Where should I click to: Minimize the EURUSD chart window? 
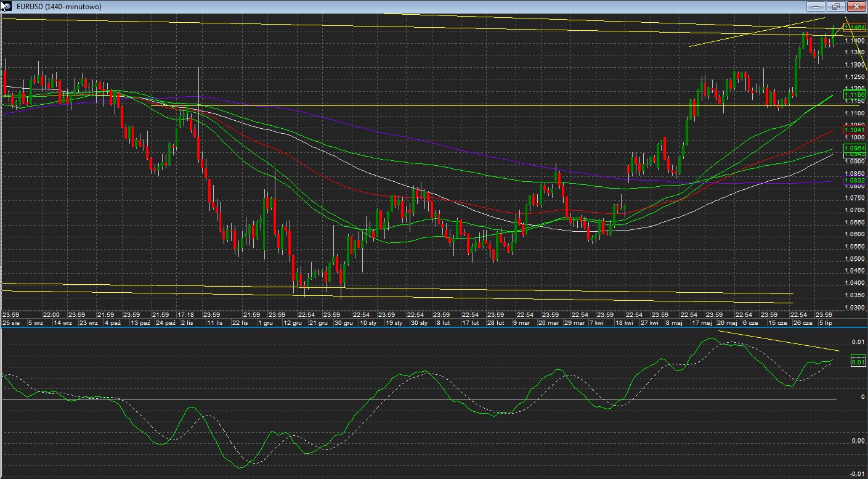point(817,6)
